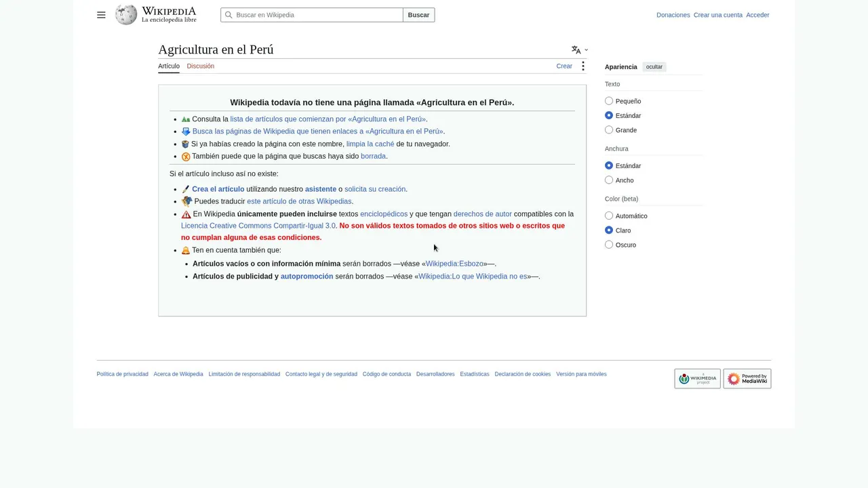Click 'Crea el artículo' link
The image size is (868, 488).
tap(218, 189)
